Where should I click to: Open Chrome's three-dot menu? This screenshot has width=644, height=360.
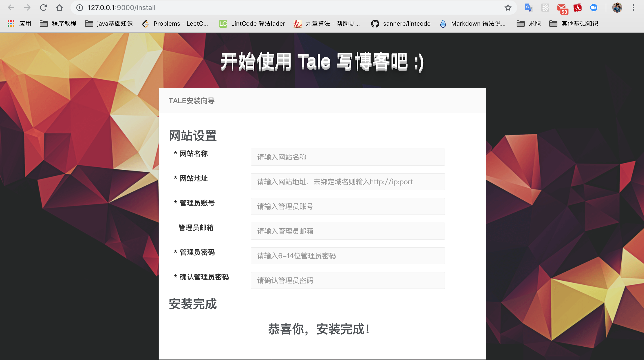[x=634, y=8]
